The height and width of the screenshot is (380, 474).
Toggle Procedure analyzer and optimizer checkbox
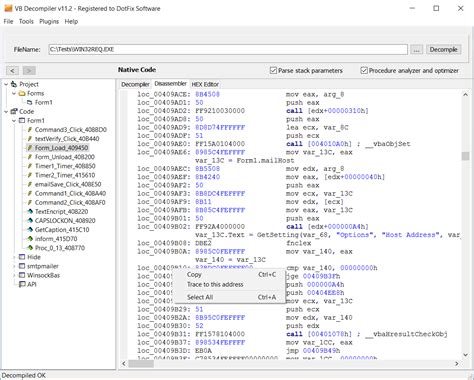[364, 71]
